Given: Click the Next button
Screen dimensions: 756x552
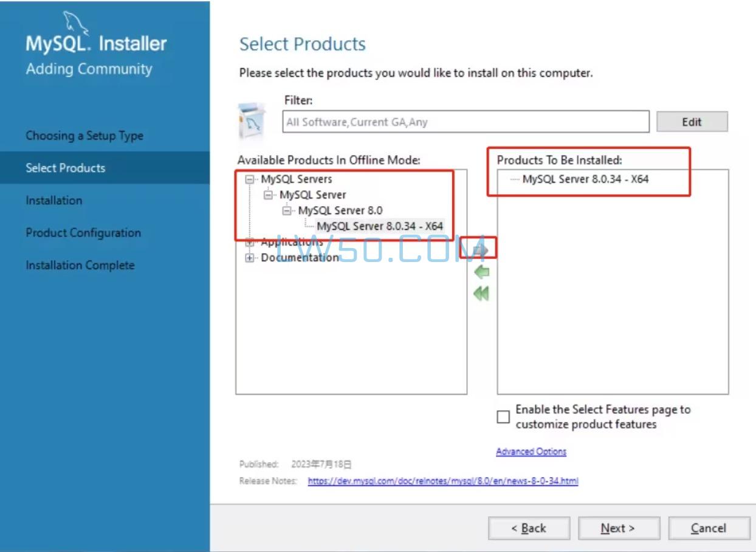Looking at the screenshot, I should tap(618, 528).
